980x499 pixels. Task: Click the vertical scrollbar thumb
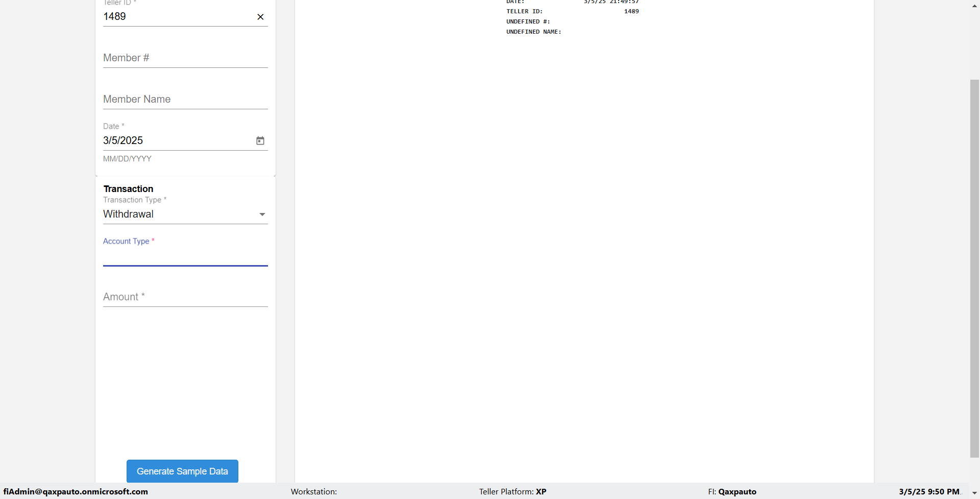coord(974,268)
